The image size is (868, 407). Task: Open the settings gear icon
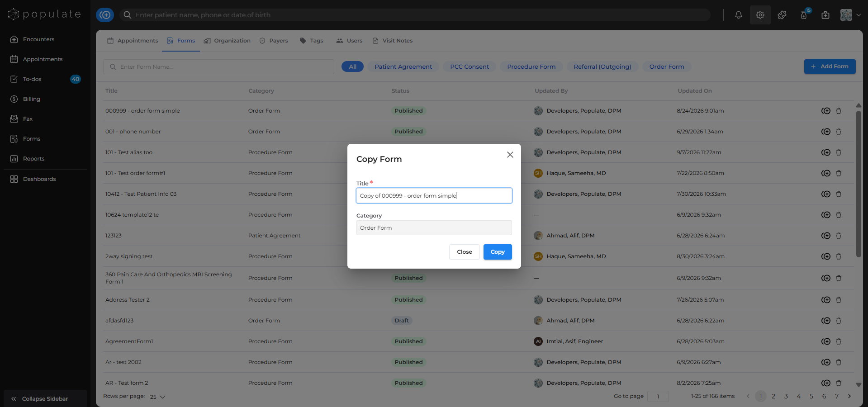[x=760, y=15]
